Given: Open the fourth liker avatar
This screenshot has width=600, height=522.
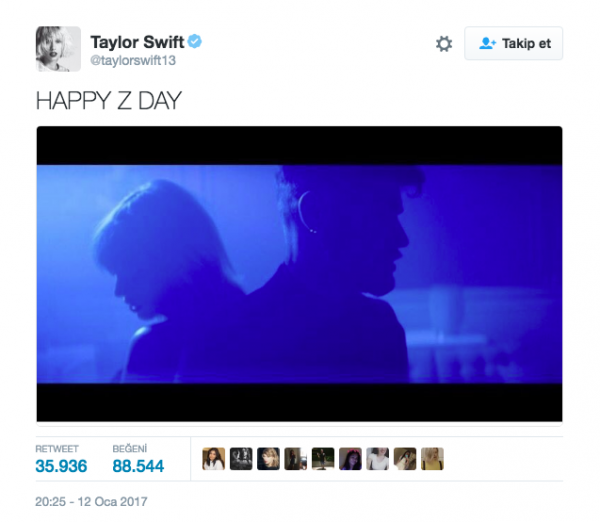Looking at the screenshot, I should (x=296, y=459).
